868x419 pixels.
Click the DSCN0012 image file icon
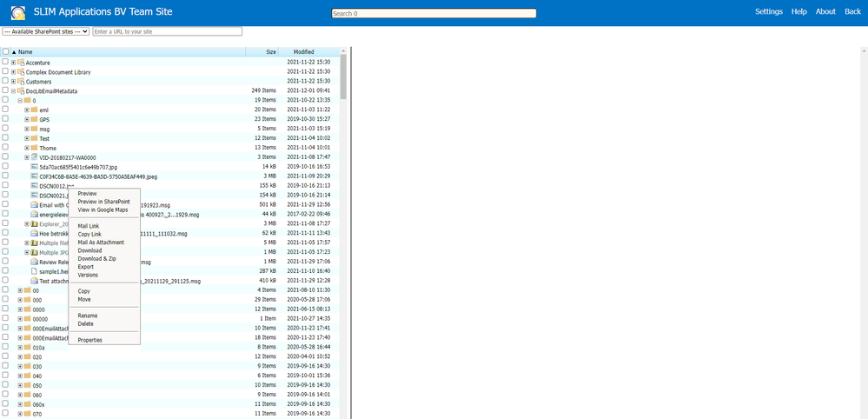34,185
